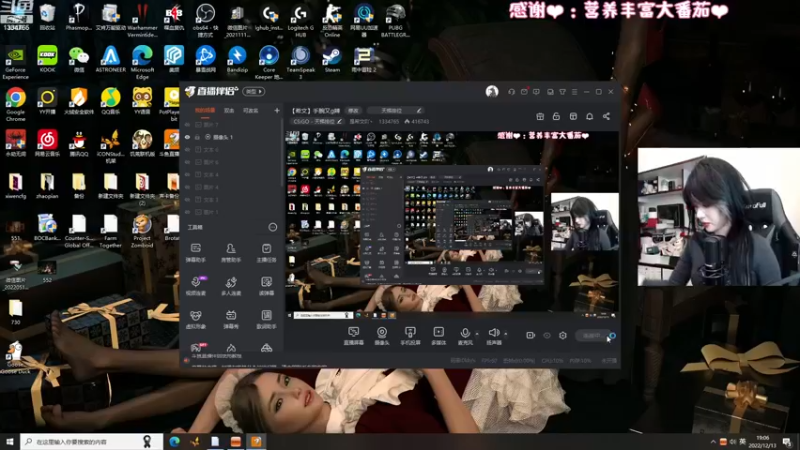800x450 pixels.
Task: Open Windows Start menu
Action: click(x=10, y=441)
